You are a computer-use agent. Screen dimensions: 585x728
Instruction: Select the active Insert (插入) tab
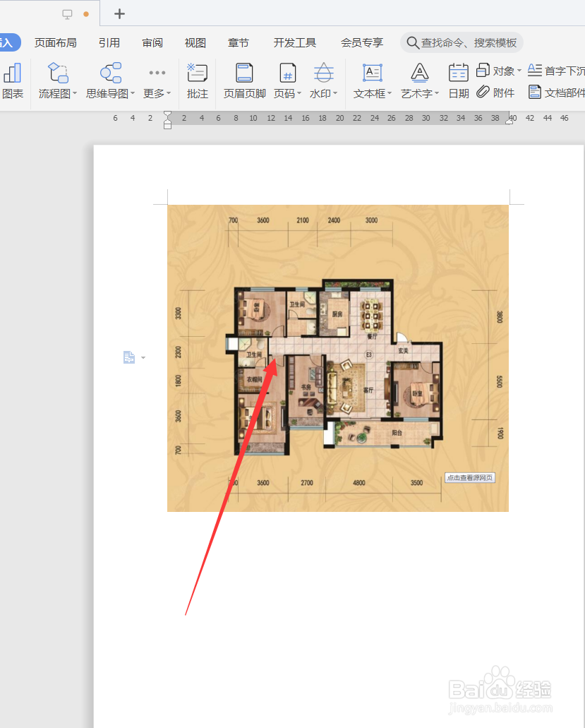[9, 42]
